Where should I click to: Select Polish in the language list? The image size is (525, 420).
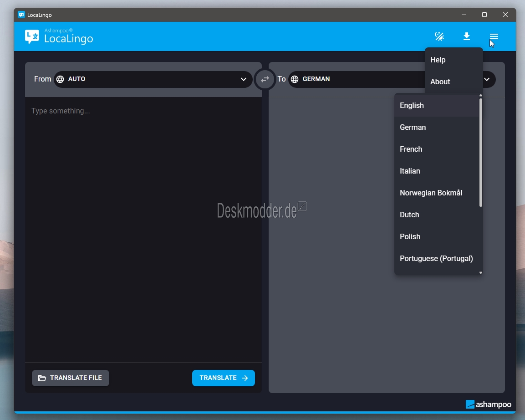pyautogui.click(x=437, y=236)
